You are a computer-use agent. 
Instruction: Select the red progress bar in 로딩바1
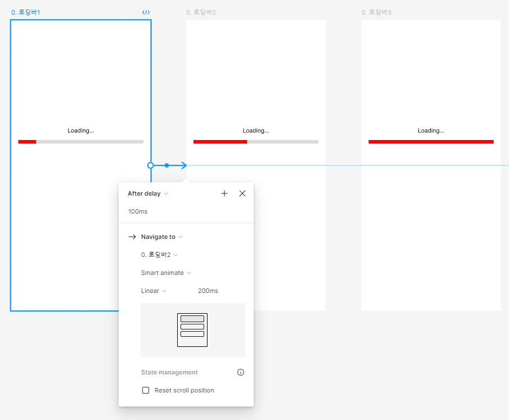(27, 142)
